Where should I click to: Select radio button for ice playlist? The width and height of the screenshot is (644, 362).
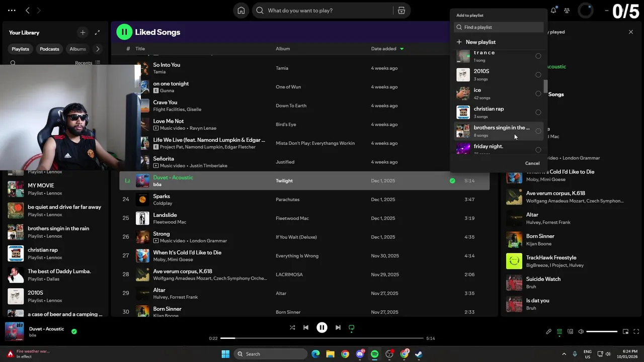pyautogui.click(x=538, y=94)
